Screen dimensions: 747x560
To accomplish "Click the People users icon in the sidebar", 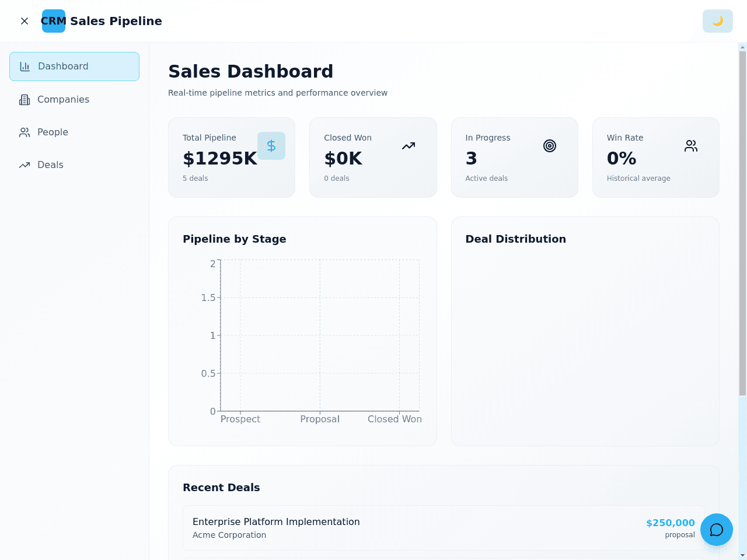I will pyautogui.click(x=25, y=132).
